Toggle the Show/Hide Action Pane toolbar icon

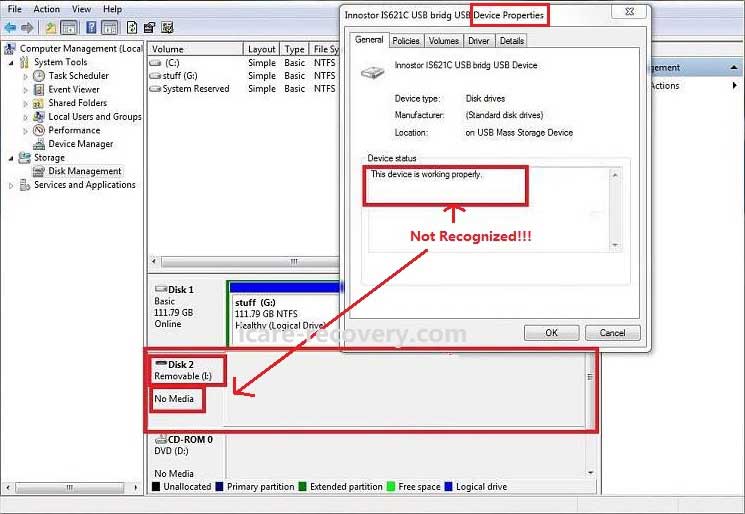pyautogui.click(x=110, y=28)
